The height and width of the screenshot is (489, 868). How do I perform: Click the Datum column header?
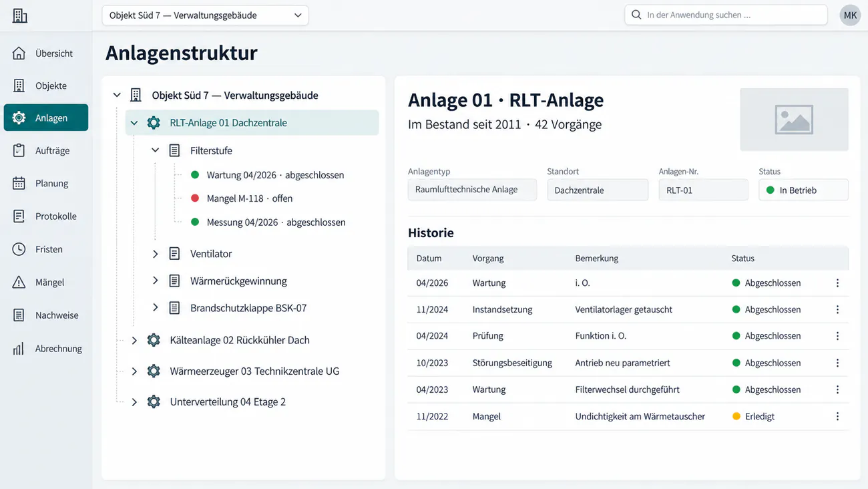(429, 258)
